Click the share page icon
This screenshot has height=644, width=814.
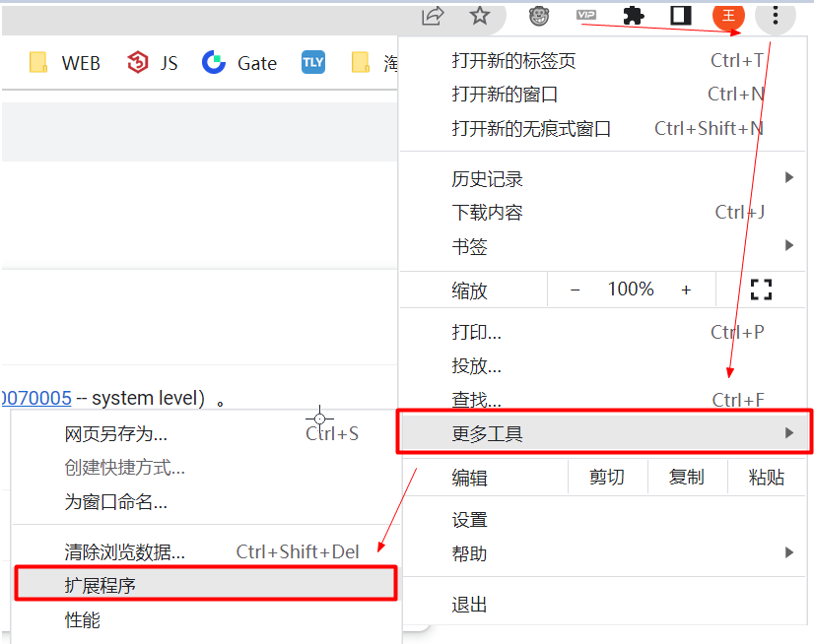[x=433, y=16]
